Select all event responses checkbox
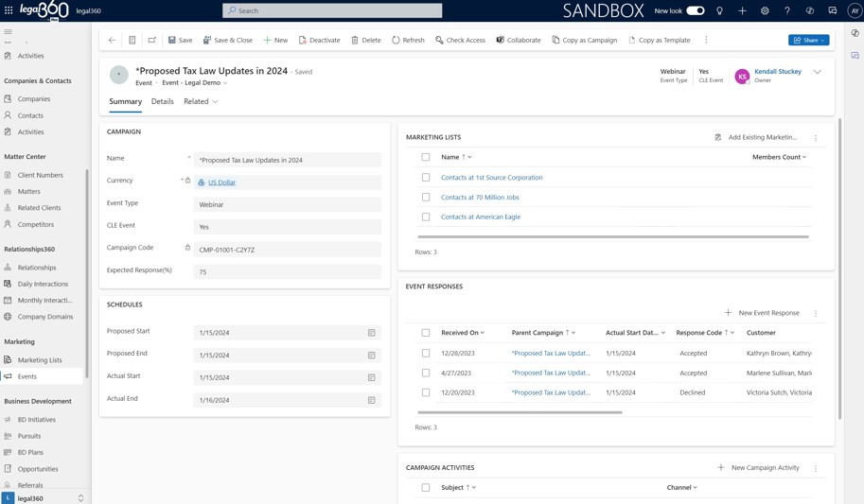 426,333
